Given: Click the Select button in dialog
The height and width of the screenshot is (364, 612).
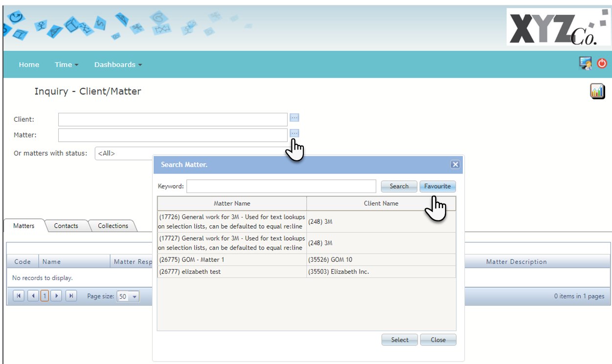Looking at the screenshot, I should (x=400, y=340).
